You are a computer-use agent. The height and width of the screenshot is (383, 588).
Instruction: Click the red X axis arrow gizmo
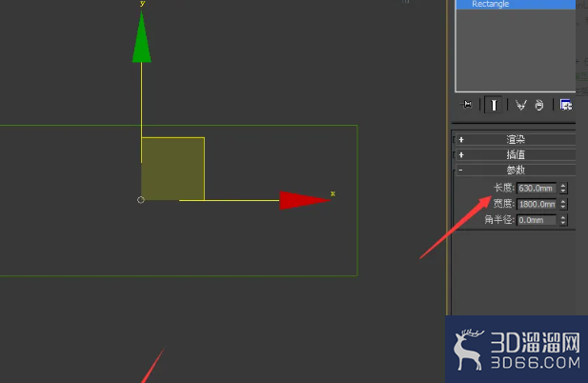click(x=305, y=200)
